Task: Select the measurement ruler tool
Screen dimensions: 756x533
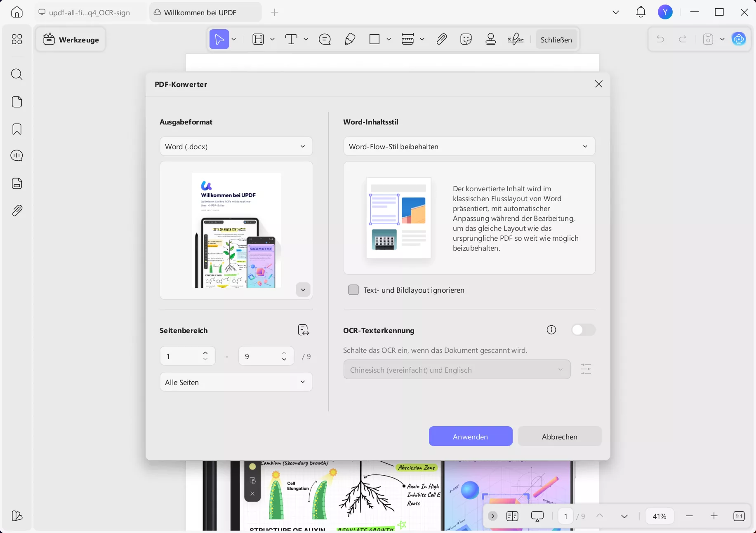Action: coord(407,40)
